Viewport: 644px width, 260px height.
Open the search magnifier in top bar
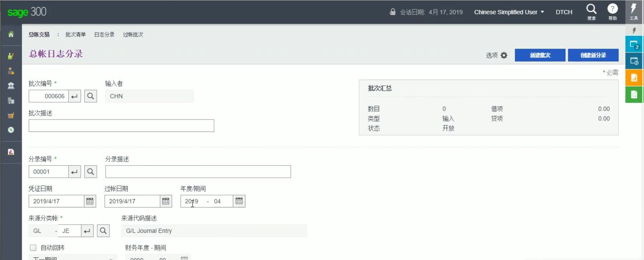[591, 9]
